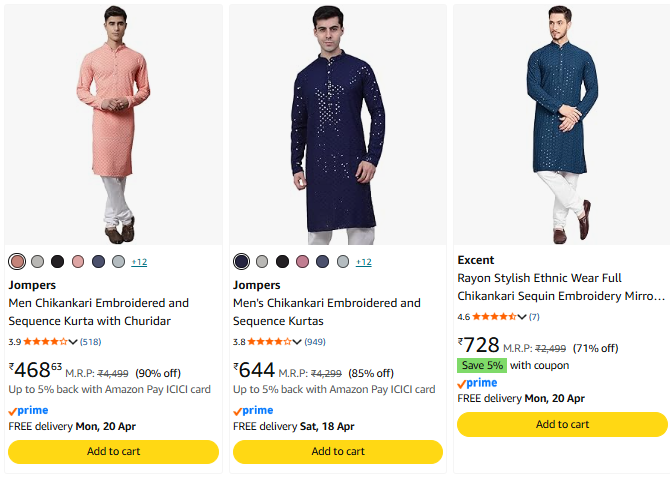Add the ₹728 Excent kurta to cart
This screenshot has height=478, width=670.
point(562,424)
